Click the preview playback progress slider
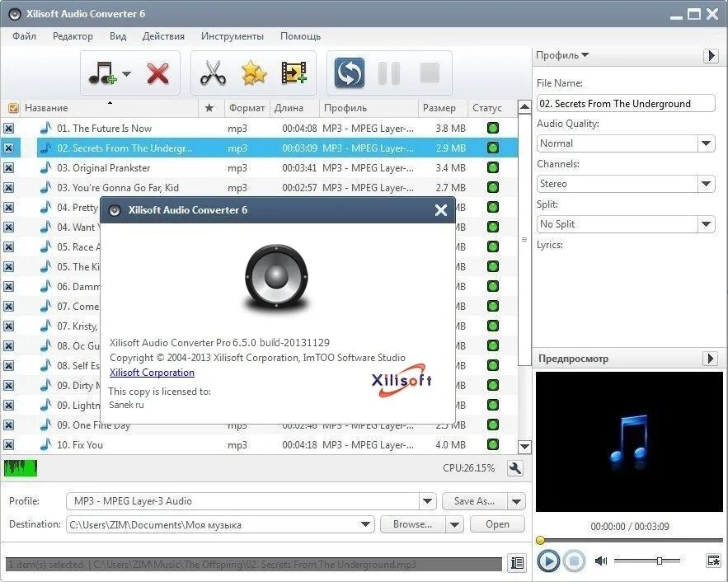 (629, 540)
